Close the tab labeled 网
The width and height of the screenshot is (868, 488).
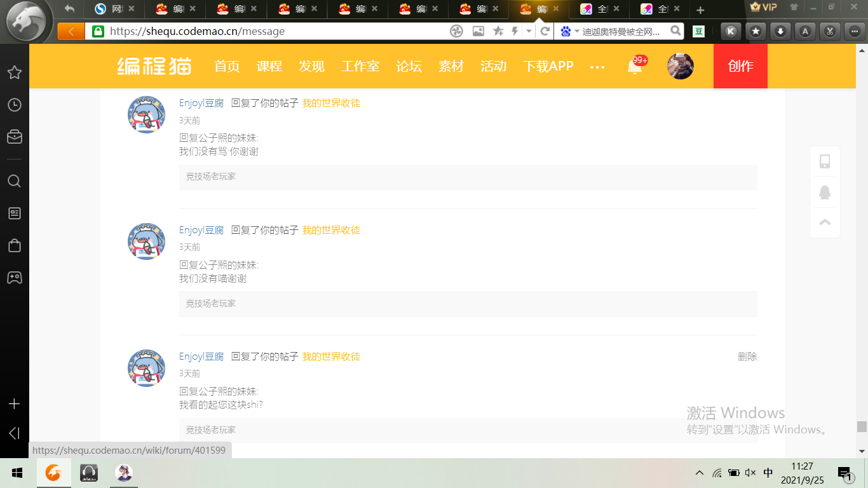pos(132,9)
